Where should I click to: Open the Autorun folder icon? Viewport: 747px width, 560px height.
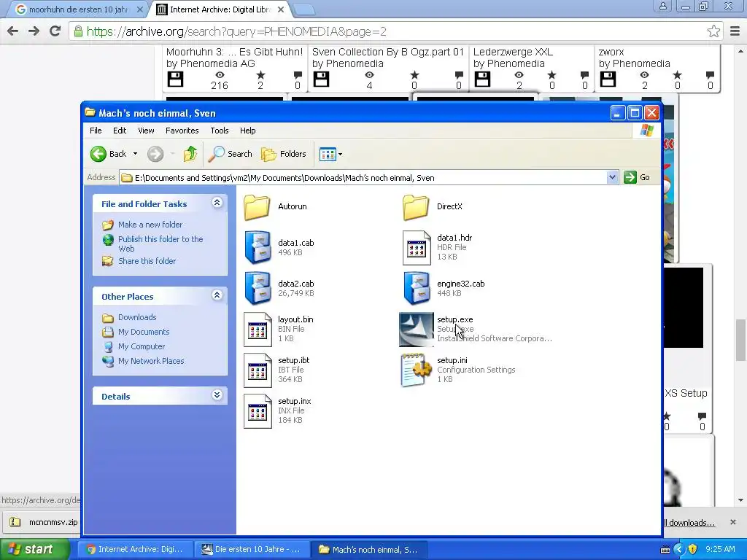(258, 206)
